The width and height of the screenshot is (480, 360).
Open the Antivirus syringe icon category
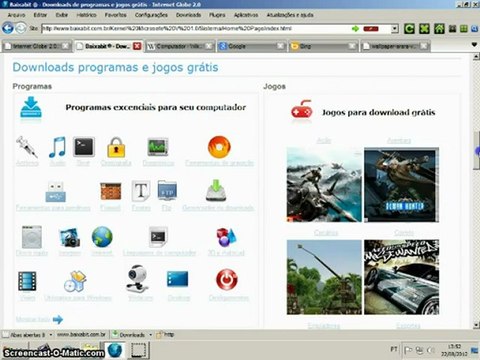point(27,147)
